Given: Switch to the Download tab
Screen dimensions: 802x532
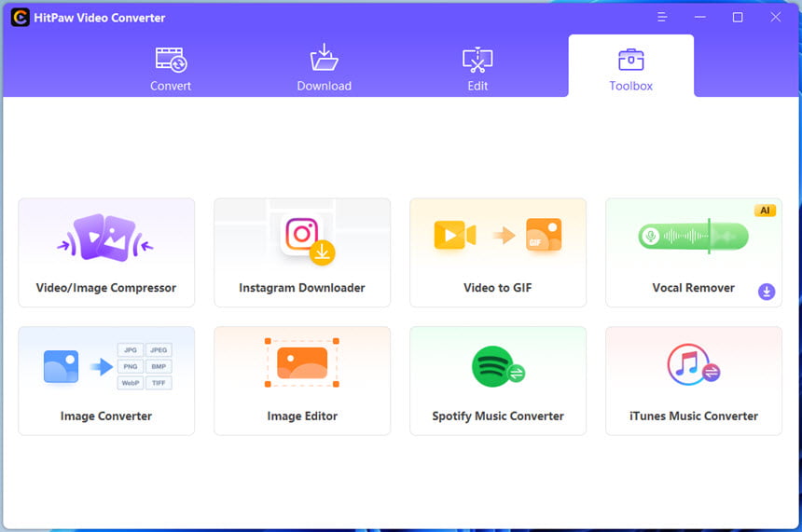Looking at the screenshot, I should pos(324,69).
